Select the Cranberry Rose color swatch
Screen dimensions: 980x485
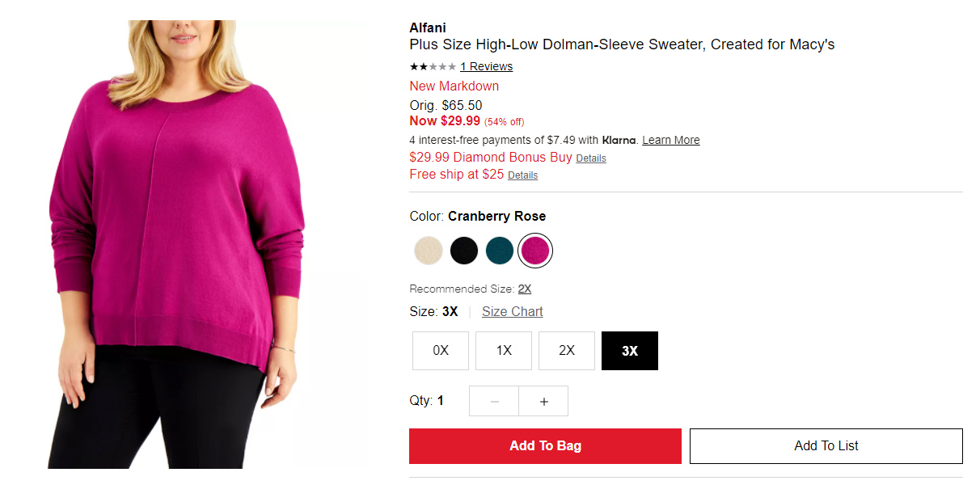[535, 251]
